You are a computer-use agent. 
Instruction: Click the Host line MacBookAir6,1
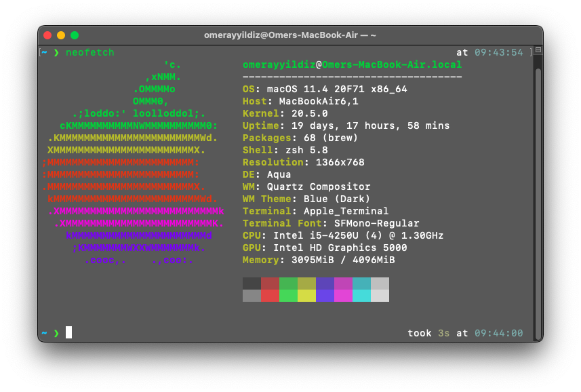[300, 102]
